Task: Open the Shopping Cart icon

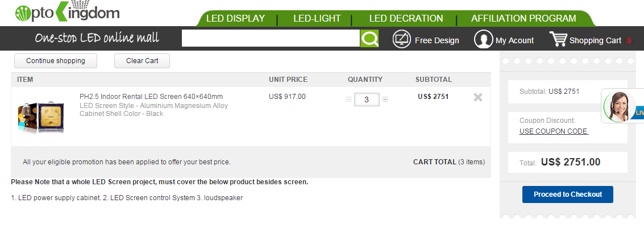Action: coord(558,39)
